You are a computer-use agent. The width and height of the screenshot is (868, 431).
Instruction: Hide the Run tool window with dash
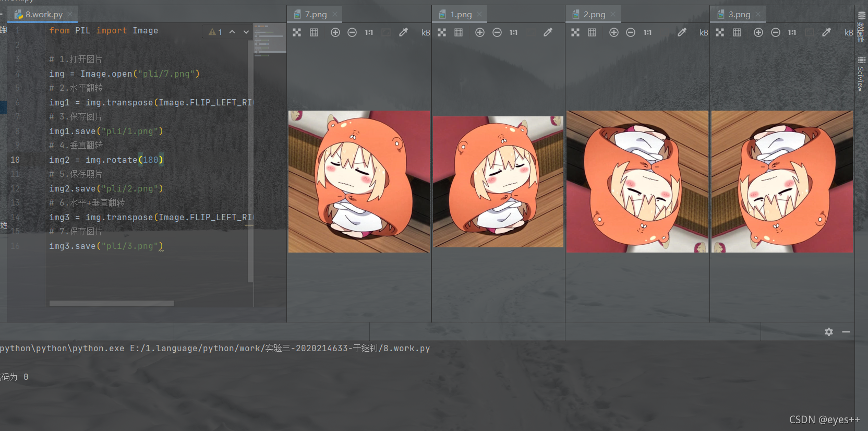(x=846, y=332)
